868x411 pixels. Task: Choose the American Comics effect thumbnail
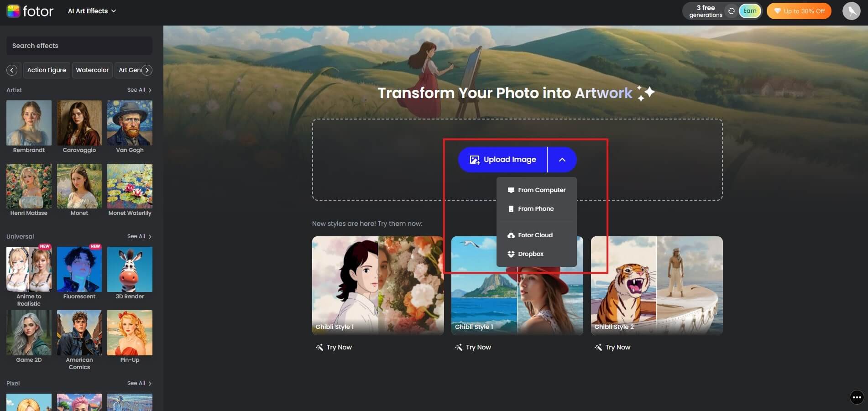tap(79, 333)
